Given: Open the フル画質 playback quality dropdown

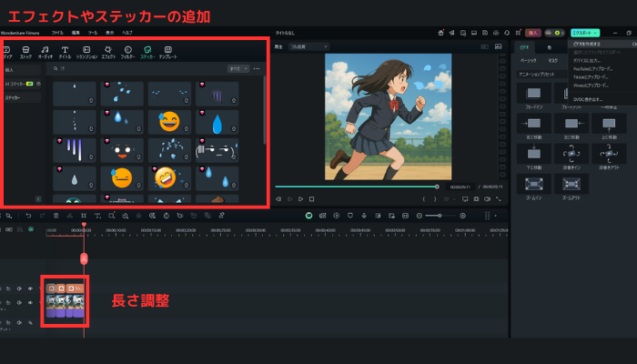Looking at the screenshot, I should (308, 46).
